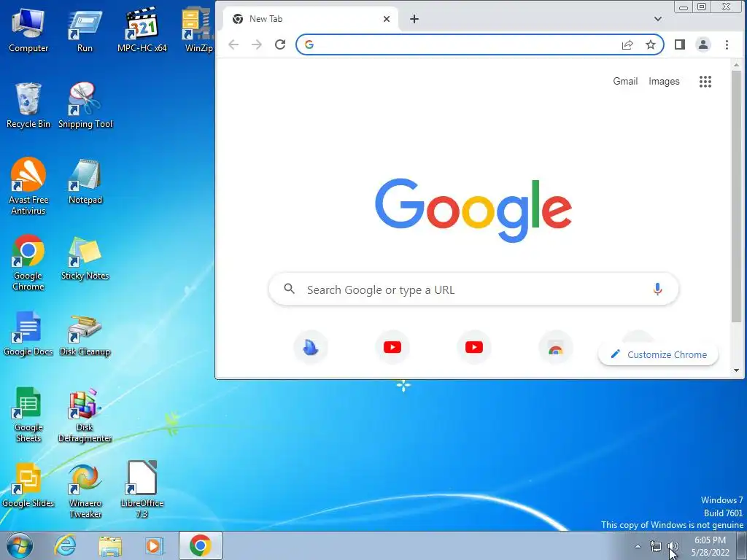This screenshot has width=747, height=560.
Task: Click the Customize Chrome button
Action: pyautogui.click(x=659, y=355)
